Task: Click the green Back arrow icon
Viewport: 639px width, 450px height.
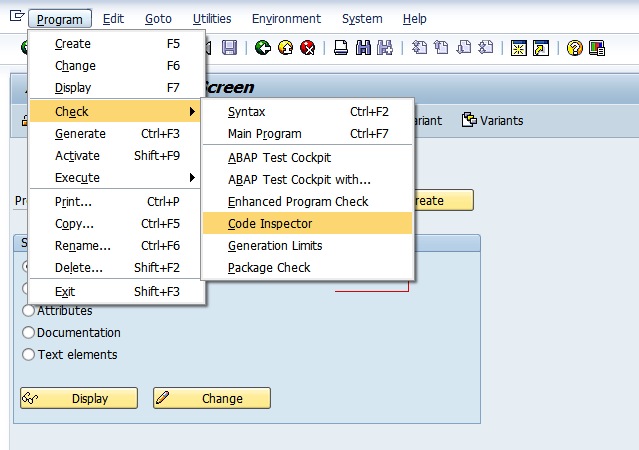Action: click(263, 48)
